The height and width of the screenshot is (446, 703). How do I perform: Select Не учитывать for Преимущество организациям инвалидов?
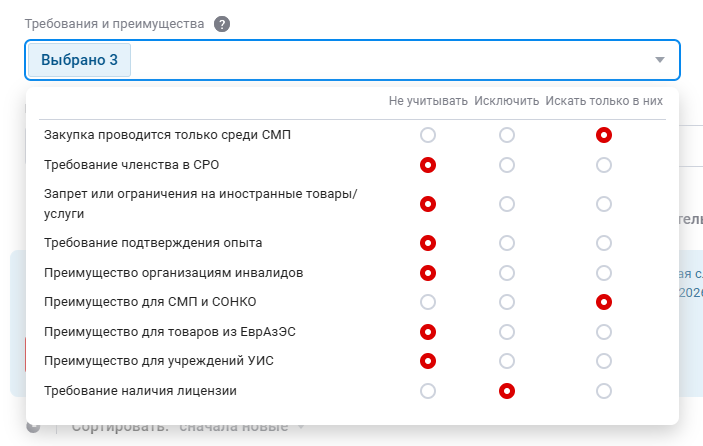pyautogui.click(x=428, y=273)
